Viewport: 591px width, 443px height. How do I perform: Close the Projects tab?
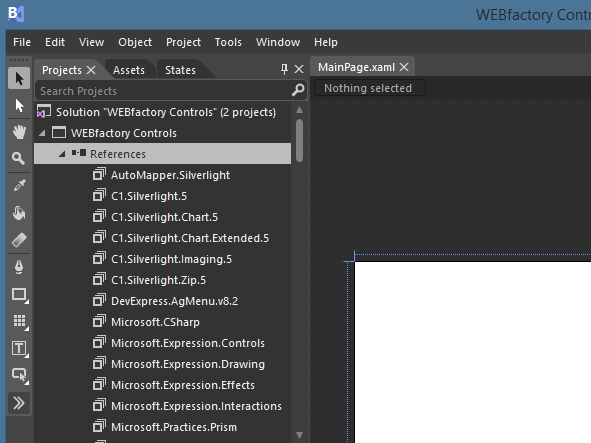pos(91,70)
